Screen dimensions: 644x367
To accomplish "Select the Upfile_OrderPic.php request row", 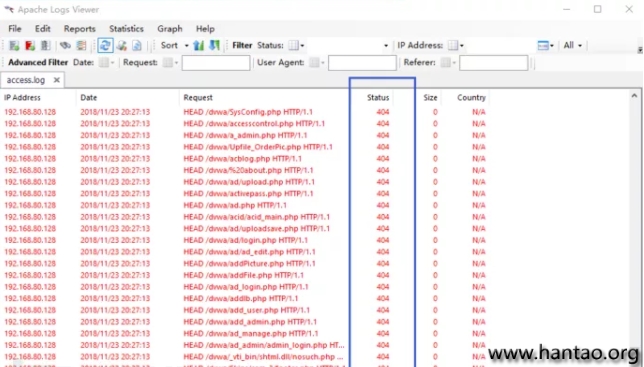I will click(245, 147).
